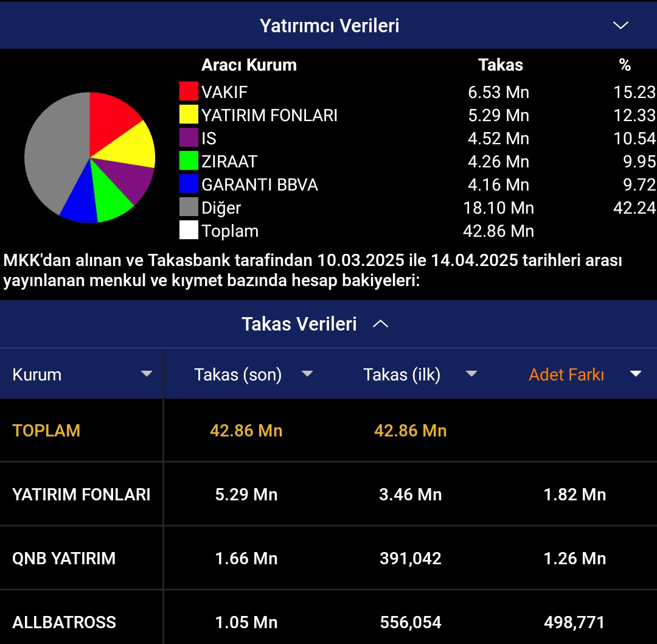This screenshot has width=657, height=644.
Task: Click the 1.26 Mn Adet Farkı cell
Action: [575, 558]
